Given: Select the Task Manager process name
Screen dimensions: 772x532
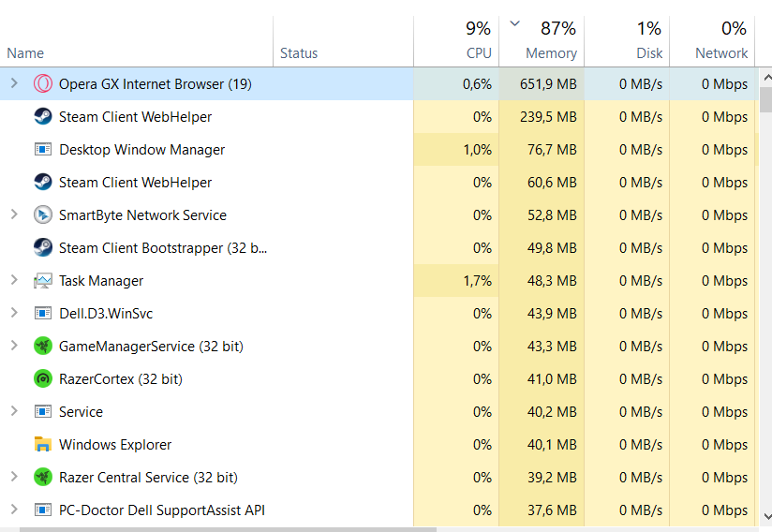Looking at the screenshot, I should click(x=101, y=281).
